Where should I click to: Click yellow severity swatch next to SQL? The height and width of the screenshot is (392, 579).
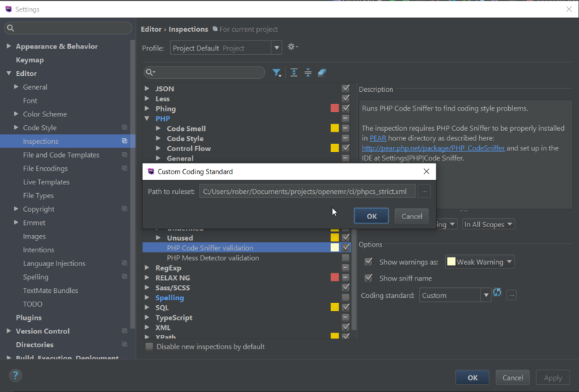[334, 307]
